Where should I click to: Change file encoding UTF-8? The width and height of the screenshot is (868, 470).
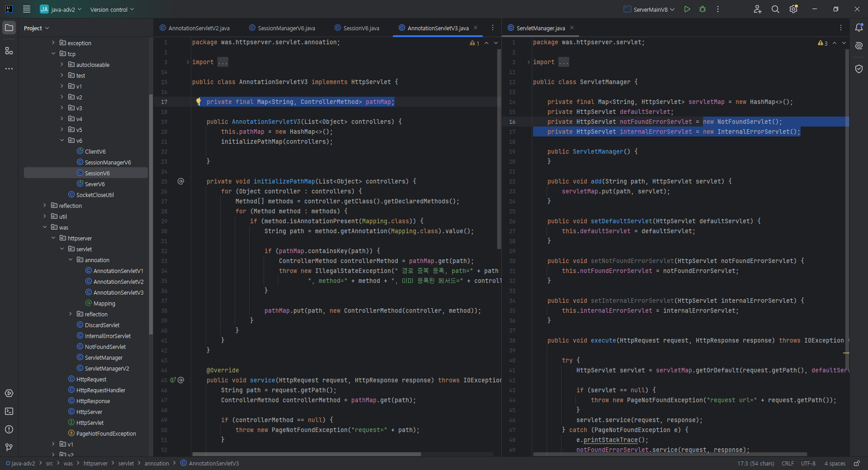pyautogui.click(x=808, y=463)
